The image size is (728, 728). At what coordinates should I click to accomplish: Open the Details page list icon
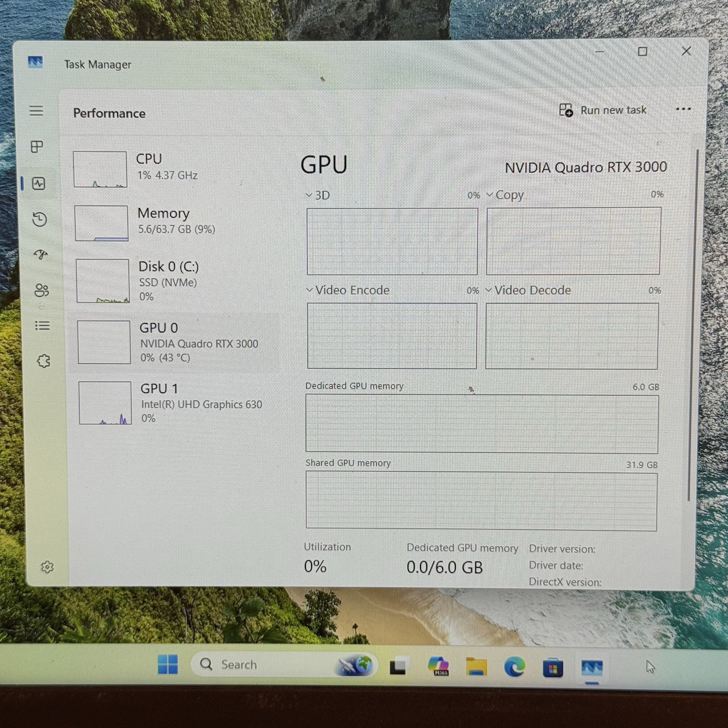(x=42, y=326)
